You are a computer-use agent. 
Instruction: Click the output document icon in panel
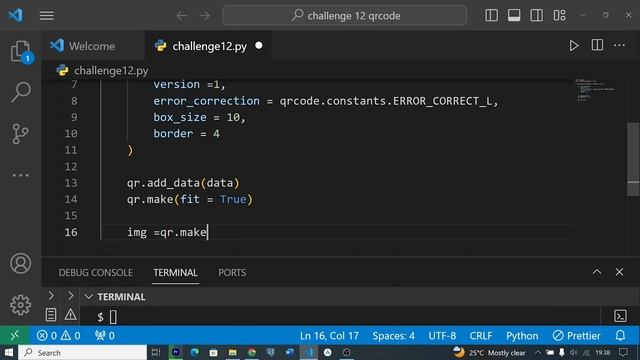[51, 315]
